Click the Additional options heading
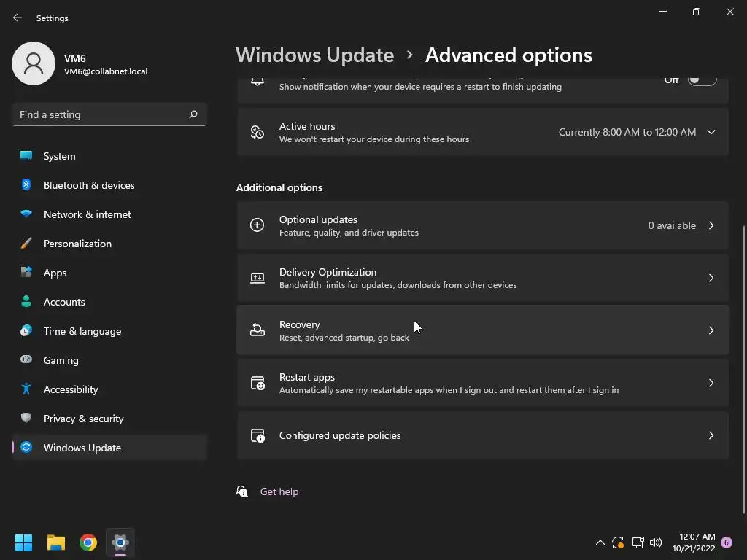Viewport: 747px width, 560px height. coord(279,187)
